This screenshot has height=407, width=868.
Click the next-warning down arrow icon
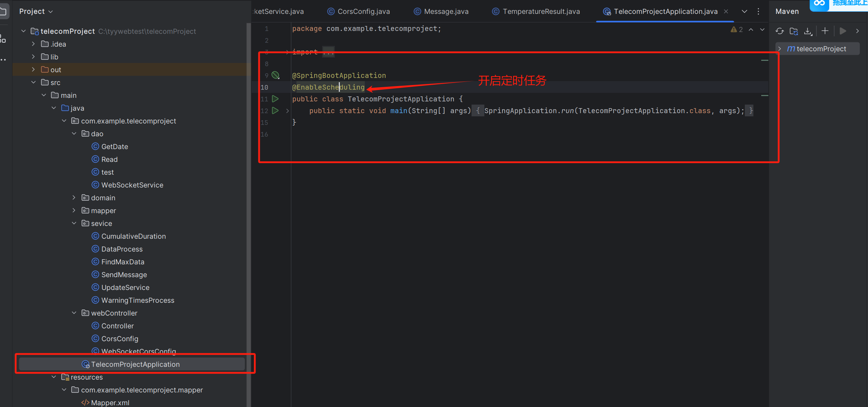(762, 30)
